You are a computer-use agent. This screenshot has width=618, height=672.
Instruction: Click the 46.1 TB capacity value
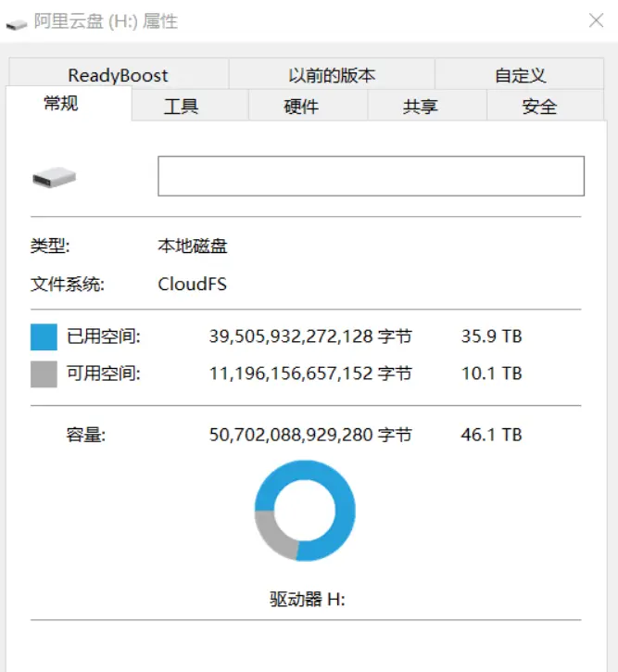[491, 435]
